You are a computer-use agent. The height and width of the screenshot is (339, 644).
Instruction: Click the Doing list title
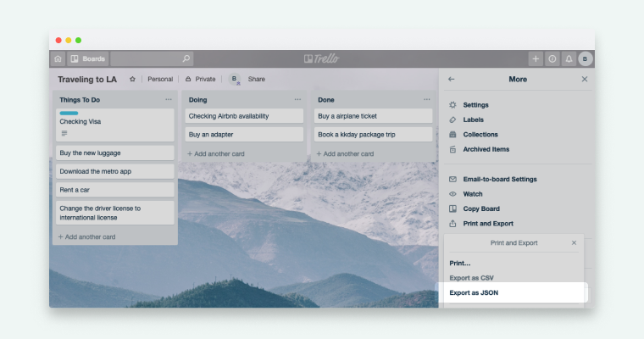point(197,100)
